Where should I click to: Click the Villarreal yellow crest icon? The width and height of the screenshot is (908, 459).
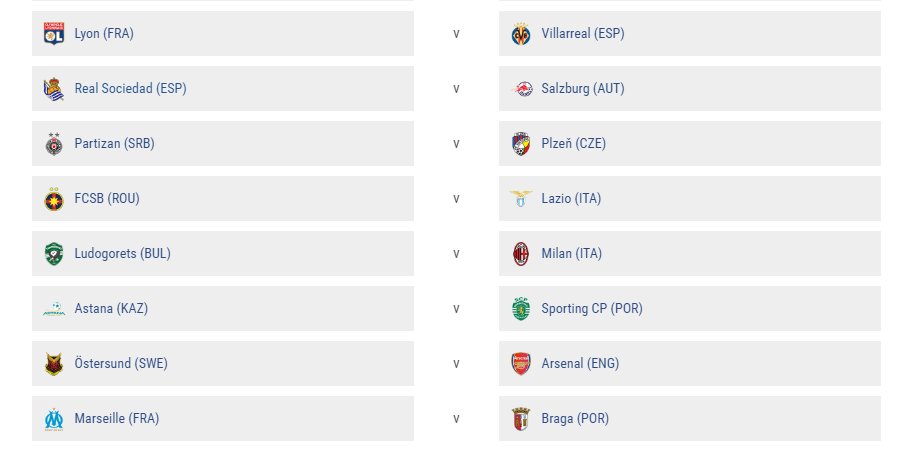click(x=521, y=34)
